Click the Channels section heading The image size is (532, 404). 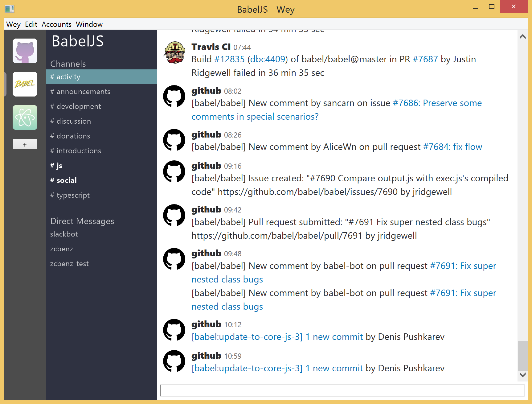(68, 64)
